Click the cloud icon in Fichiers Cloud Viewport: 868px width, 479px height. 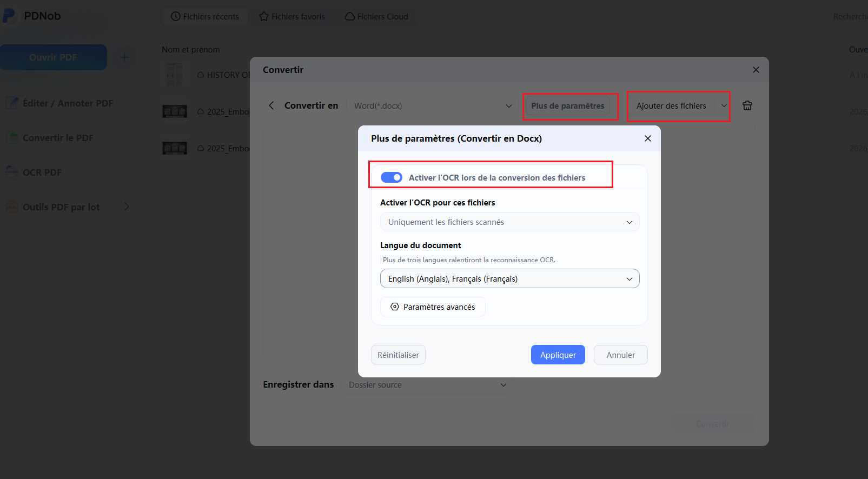point(350,17)
